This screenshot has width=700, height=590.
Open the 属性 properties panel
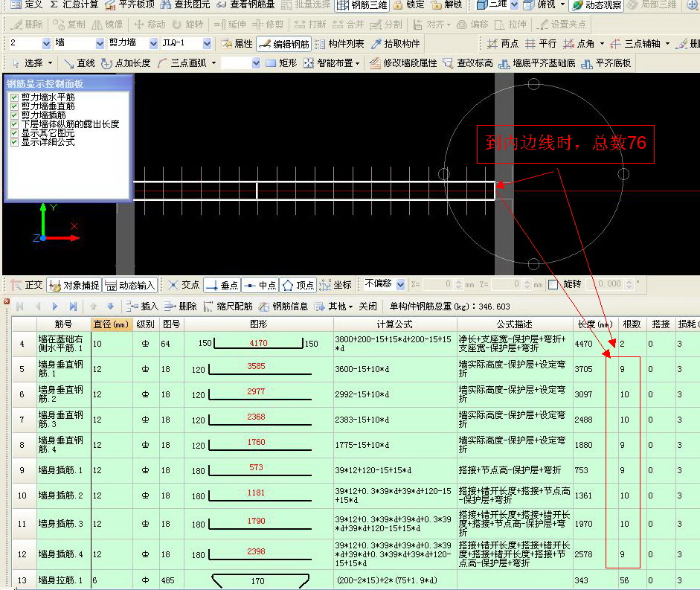(x=237, y=44)
